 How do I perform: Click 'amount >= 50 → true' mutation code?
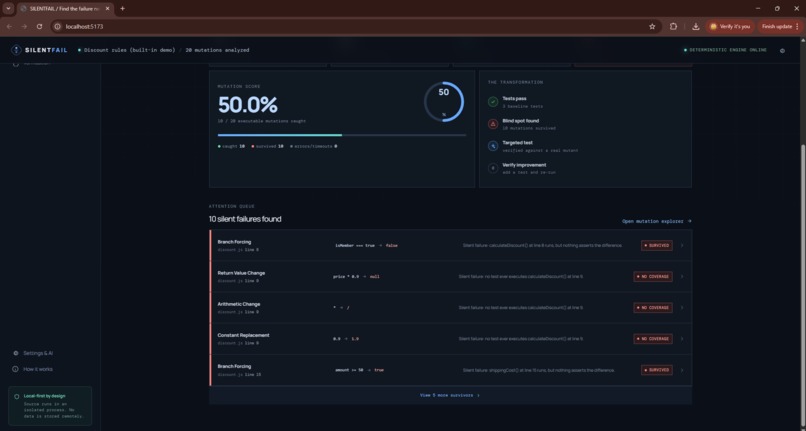click(359, 370)
